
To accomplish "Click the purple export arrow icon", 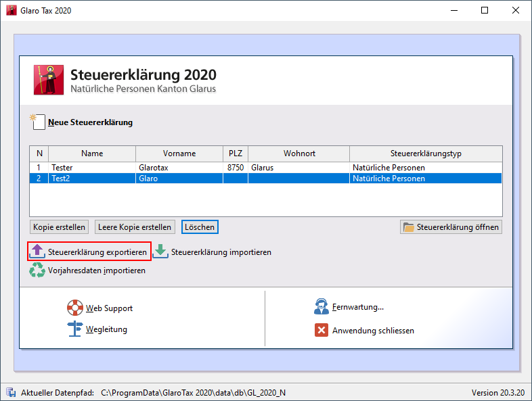I will click(37, 252).
